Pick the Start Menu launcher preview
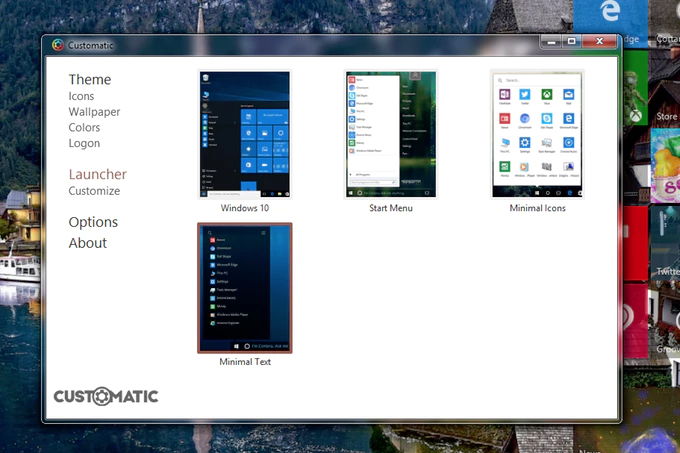 pos(390,135)
